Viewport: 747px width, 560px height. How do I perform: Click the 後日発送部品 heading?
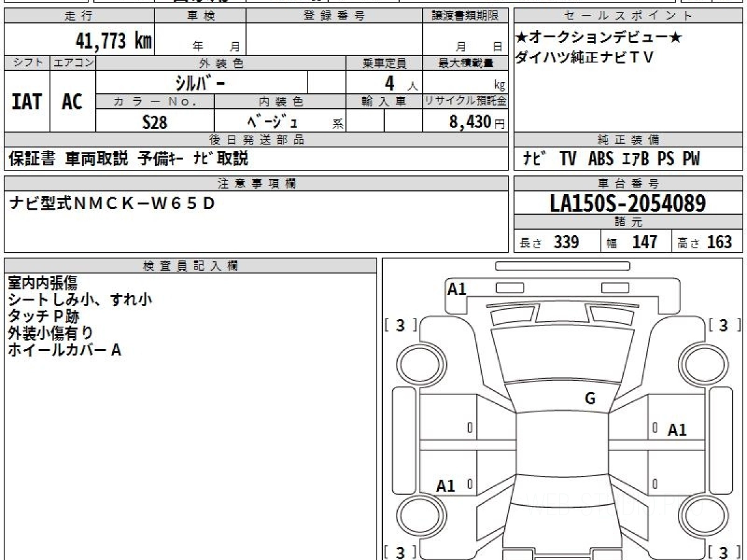point(256,140)
